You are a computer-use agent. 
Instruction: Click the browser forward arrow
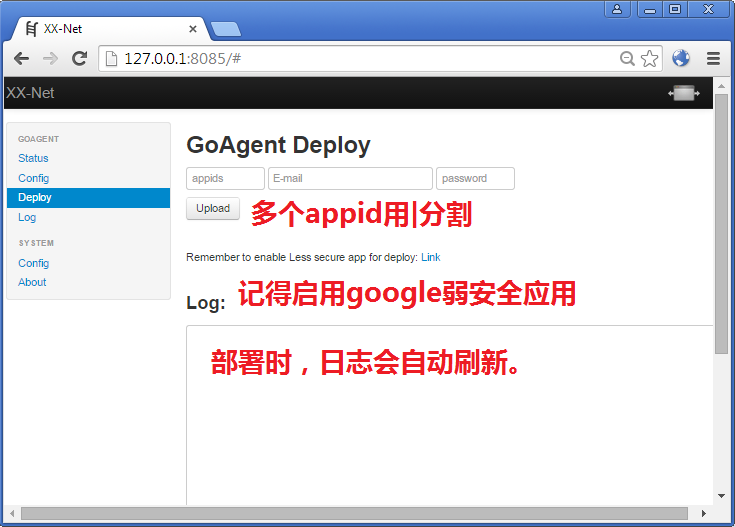tap(50, 59)
